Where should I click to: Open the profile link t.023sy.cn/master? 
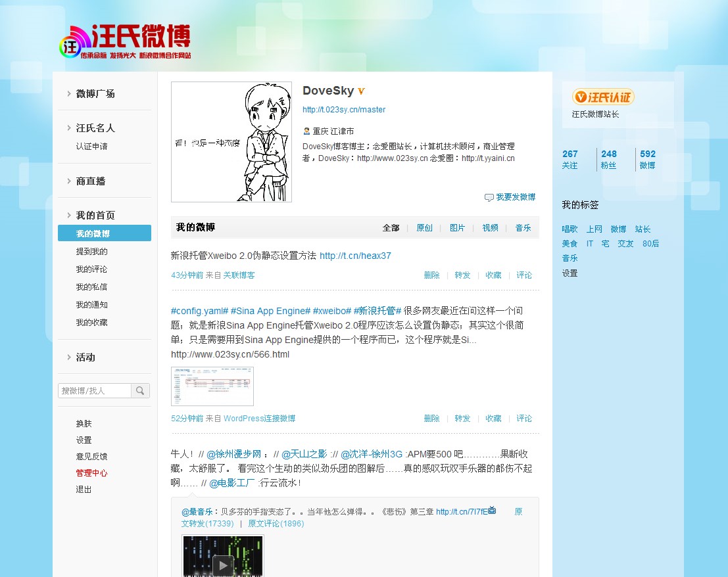(x=344, y=110)
